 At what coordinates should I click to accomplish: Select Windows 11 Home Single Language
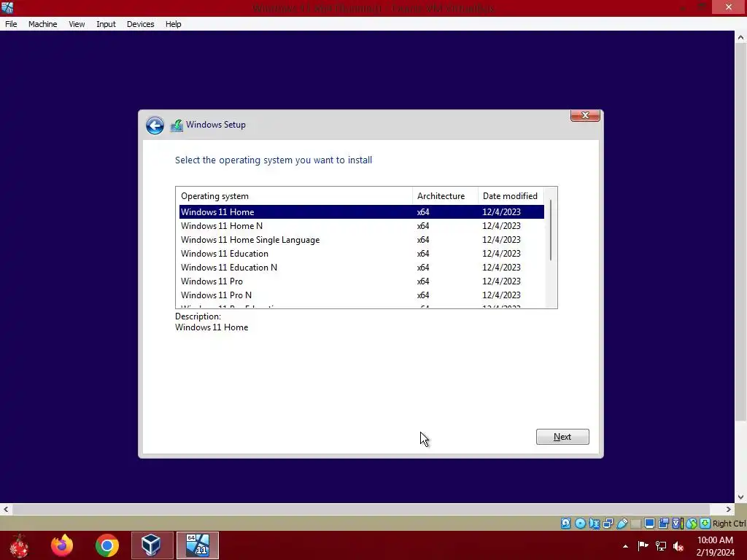tap(362, 239)
